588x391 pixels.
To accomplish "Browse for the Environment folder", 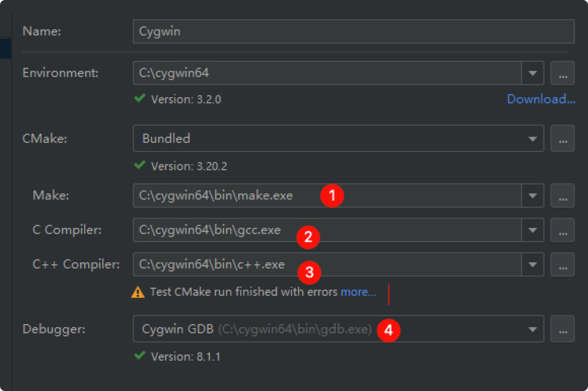I will click(562, 73).
